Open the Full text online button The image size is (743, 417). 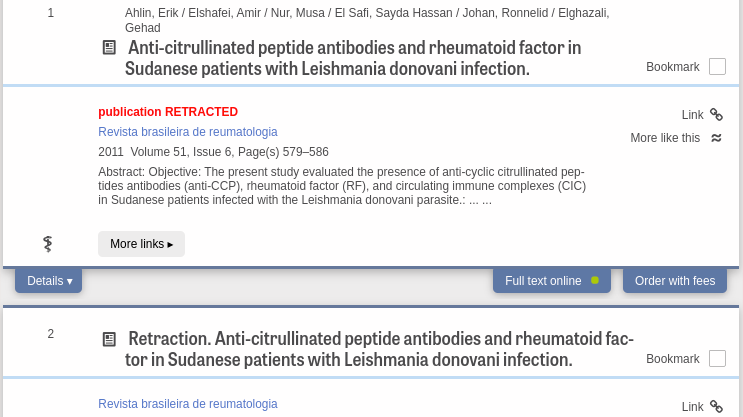(552, 281)
